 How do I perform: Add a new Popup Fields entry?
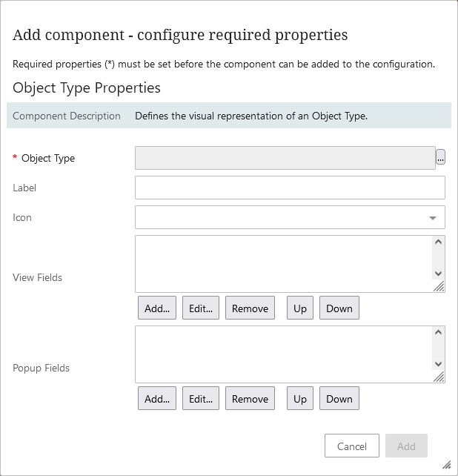[x=157, y=399]
